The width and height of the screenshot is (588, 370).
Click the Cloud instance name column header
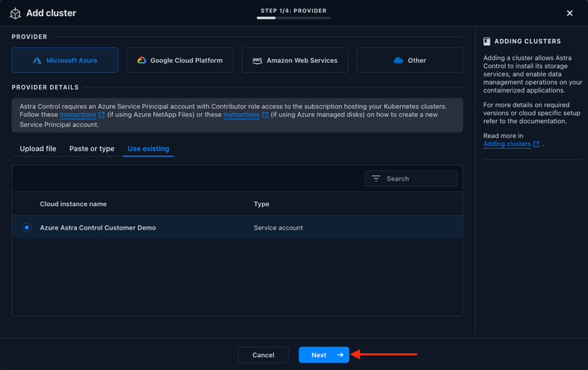pyautogui.click(x=73, y=204)
